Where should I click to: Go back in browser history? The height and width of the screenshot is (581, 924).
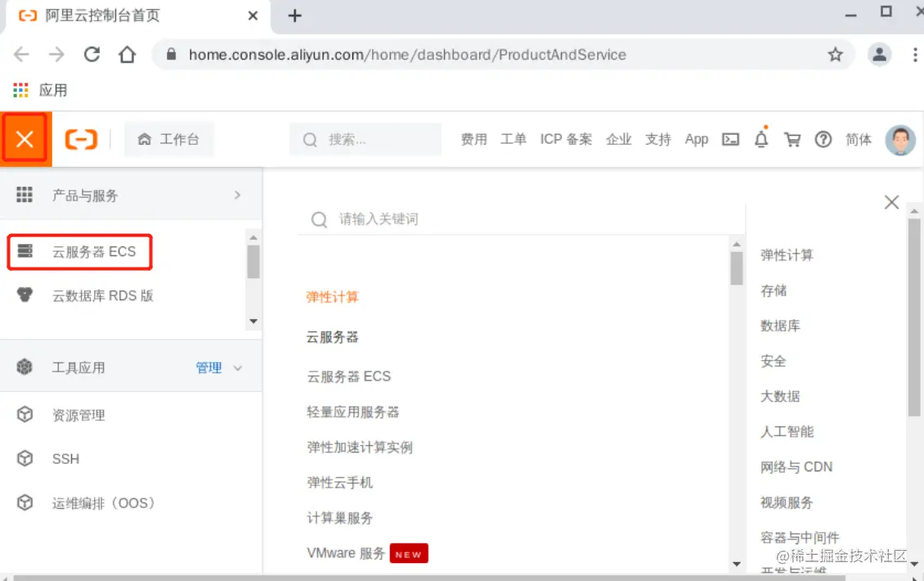tap(21, 54)
